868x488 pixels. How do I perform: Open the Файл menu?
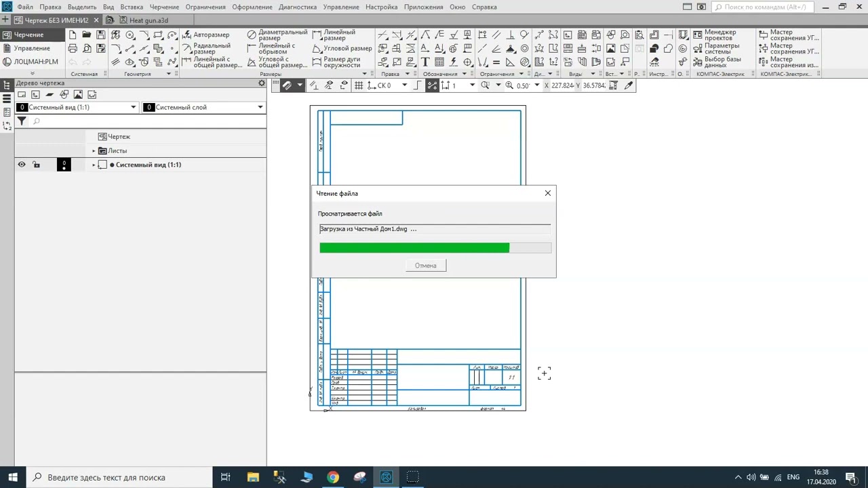pyautogui.click(x=25, y=7)
